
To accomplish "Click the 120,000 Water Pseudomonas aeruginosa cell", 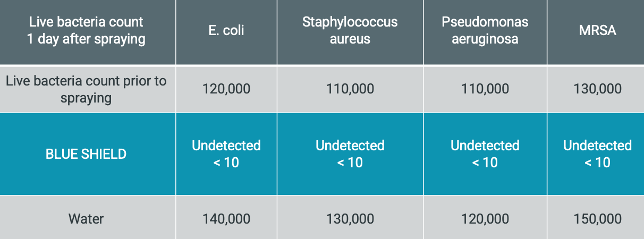I will pyautogui.click(x=485, y=218).
